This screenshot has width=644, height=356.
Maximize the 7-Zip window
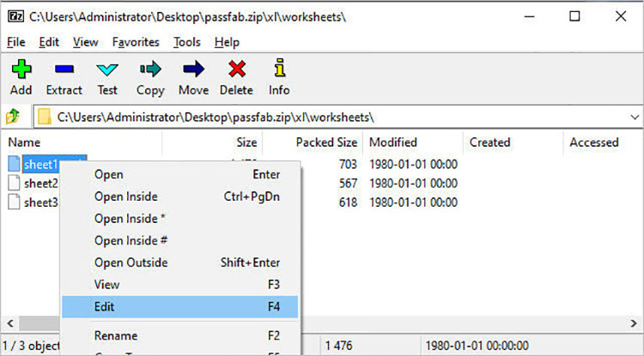point(574,16)
